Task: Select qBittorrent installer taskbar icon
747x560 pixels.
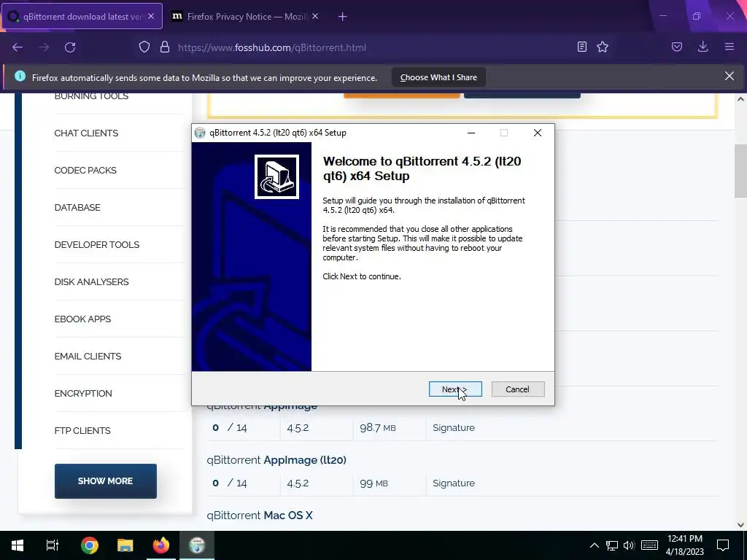Action: [197, 545]
